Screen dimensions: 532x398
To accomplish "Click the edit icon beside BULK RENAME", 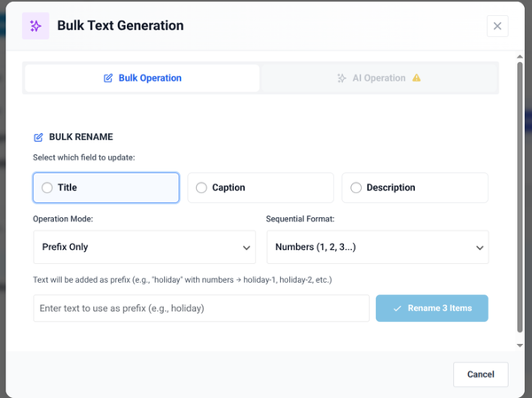I will (x=38, y=137).
